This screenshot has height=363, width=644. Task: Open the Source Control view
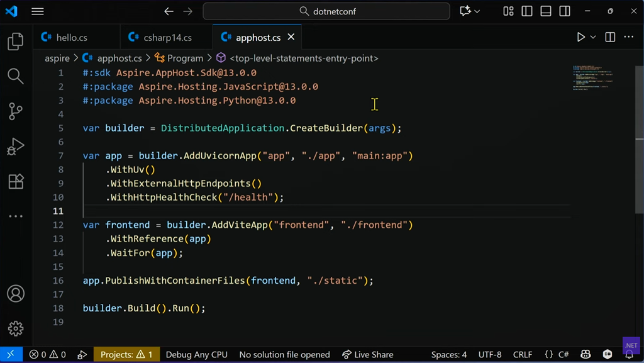click(x=16, y=111)
